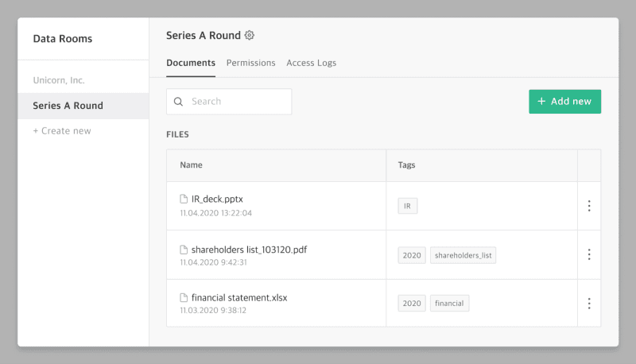
Task: Focus the Search input field
Action: pyautogui.click(x=237, y=102)
